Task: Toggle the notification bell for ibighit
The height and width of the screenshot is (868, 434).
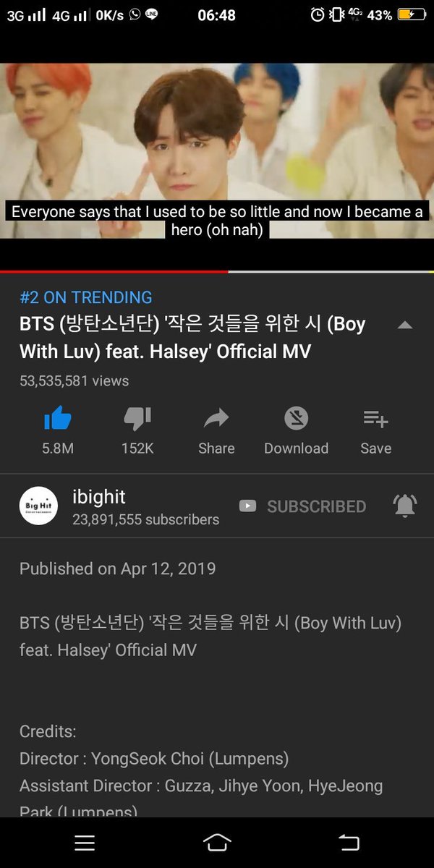Action: pyautogui.click(x=405, y=506)
